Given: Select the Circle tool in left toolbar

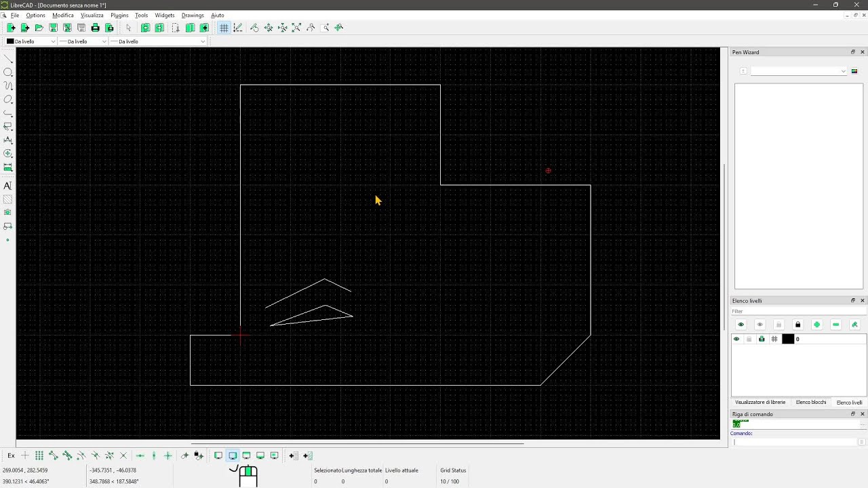Looking at the screenshot, I should coord(8,73).
